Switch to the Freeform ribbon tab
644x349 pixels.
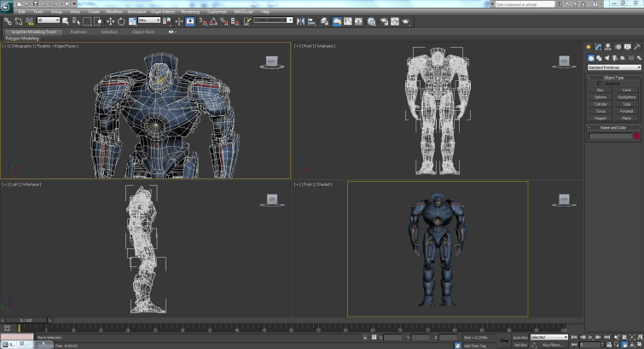pyautogui.click(x=78, y=32)
